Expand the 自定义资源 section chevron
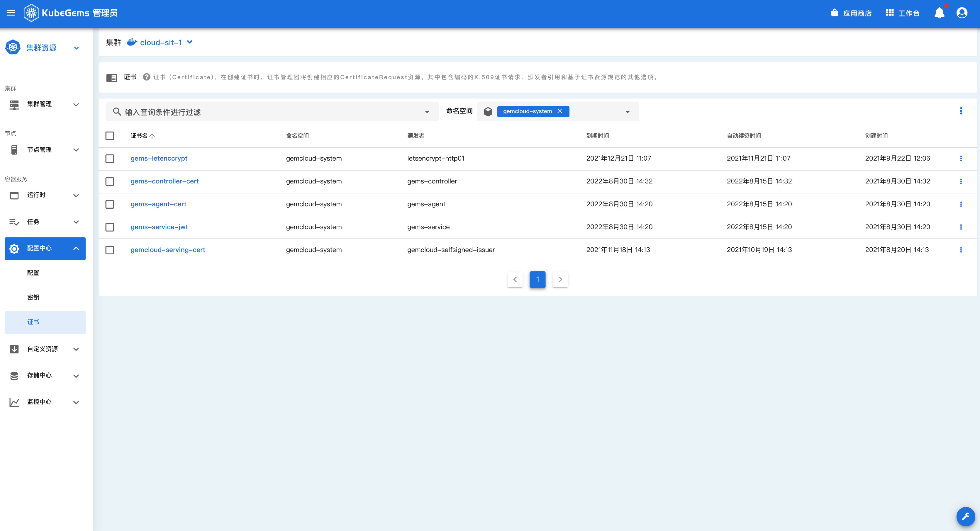The width and height of the screenshot is (980, 531). coord(76,349)
